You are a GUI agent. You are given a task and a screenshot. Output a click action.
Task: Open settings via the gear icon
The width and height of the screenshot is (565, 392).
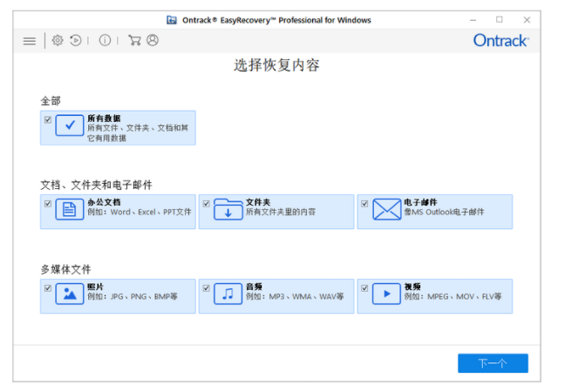(x=58, y=40)
